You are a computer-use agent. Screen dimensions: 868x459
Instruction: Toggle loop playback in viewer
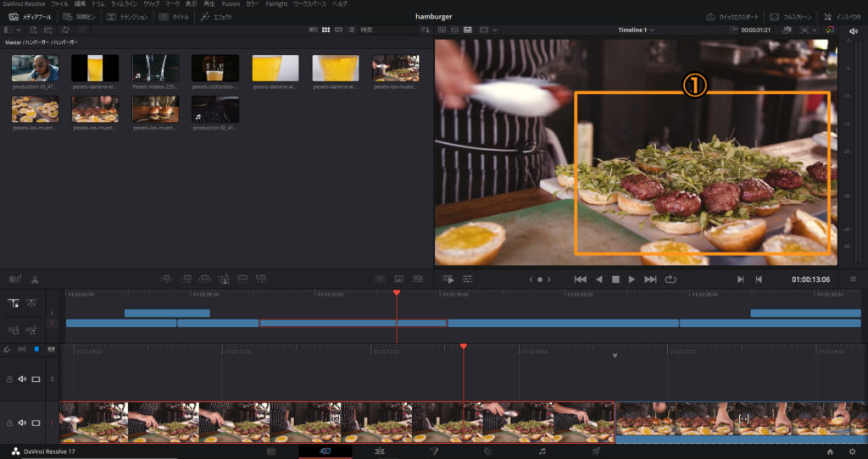(671, 279)
